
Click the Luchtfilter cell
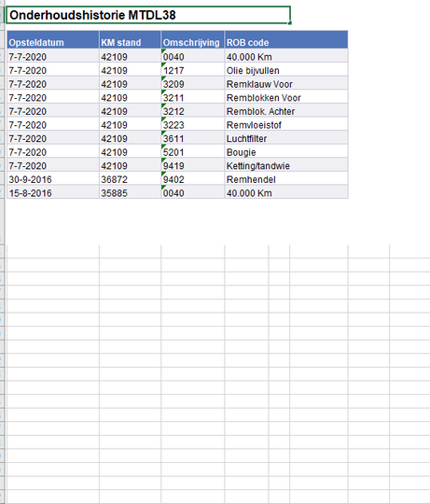[286, 137]
